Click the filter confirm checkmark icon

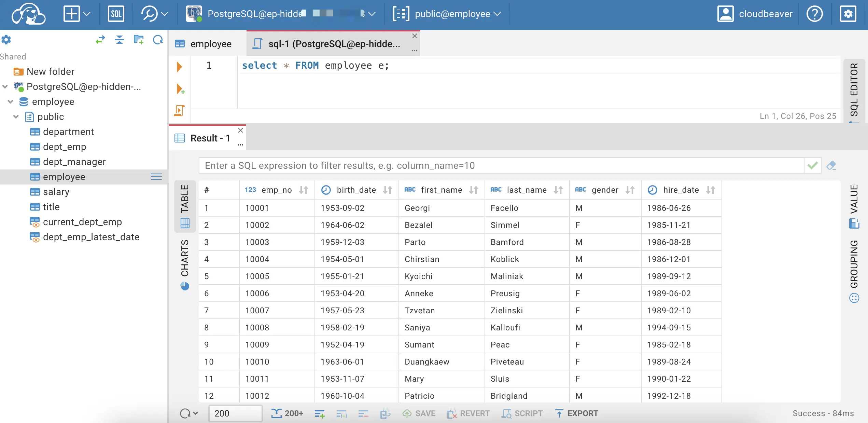point(813,165)
